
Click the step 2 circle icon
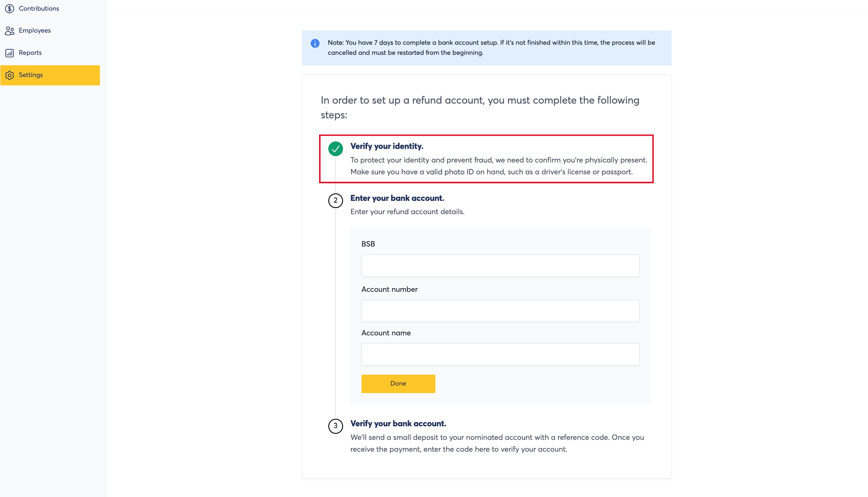tap(335, 200)
